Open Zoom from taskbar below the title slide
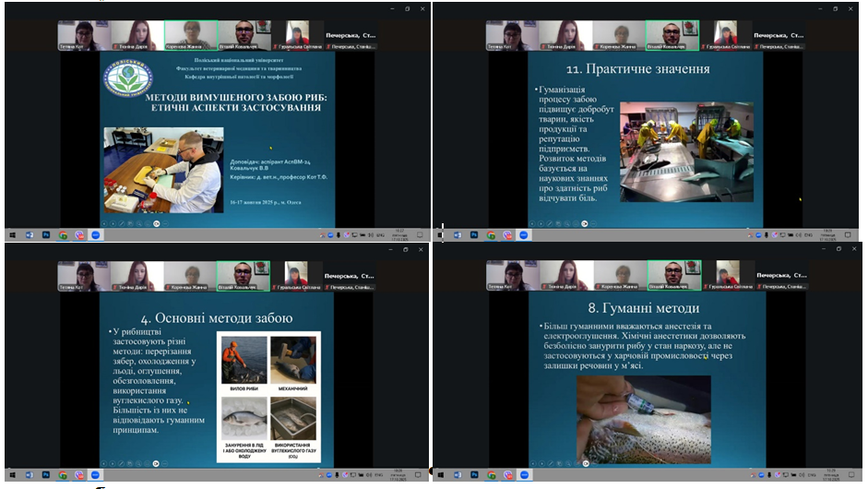The height and width of the screenshot is (489, 868). [95, 234]
